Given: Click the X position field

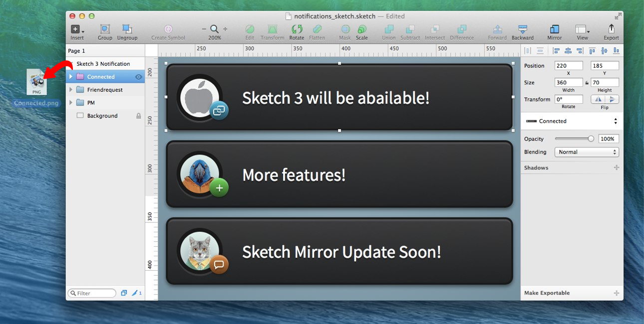Looking at the screenshot, I should tap(569, 66).
